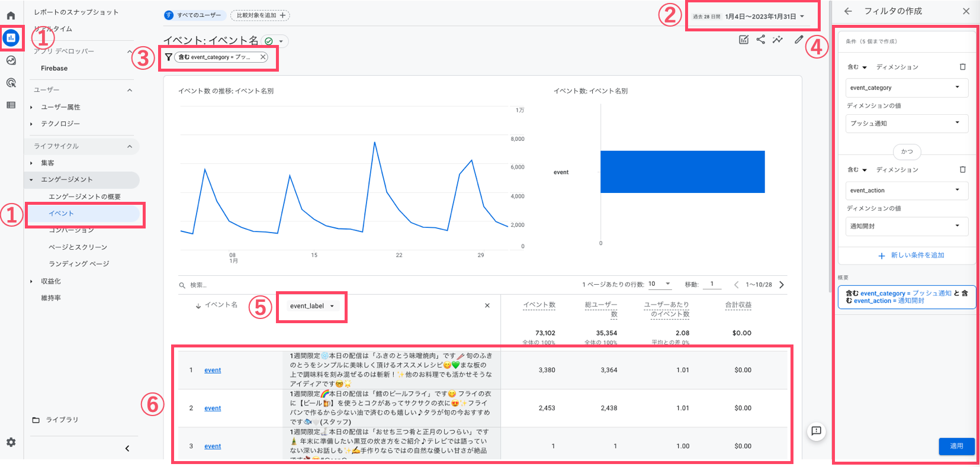Click the report status green check icon
The image size is (980, 467).
point(269,41)
